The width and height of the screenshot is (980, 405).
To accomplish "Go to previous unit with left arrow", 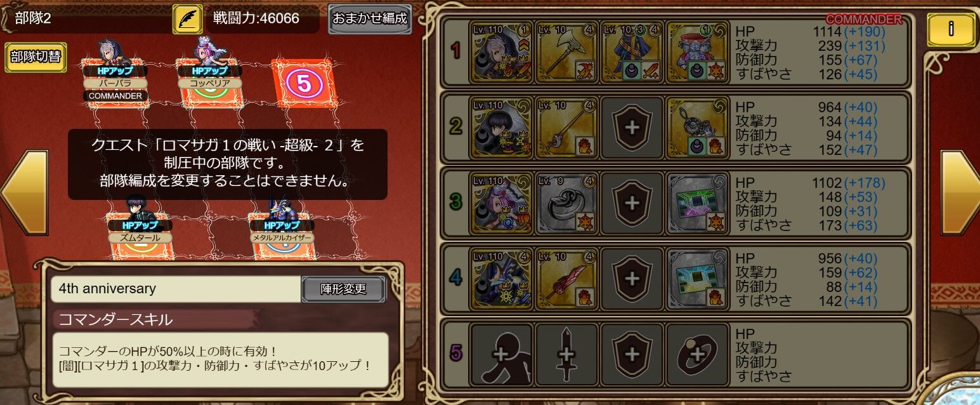I will [25, 191].
